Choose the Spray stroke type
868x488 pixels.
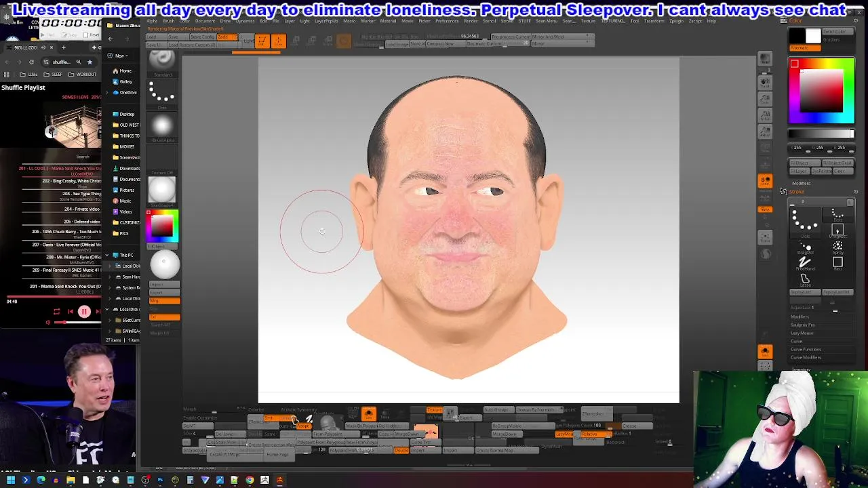(x=837, y=247)
